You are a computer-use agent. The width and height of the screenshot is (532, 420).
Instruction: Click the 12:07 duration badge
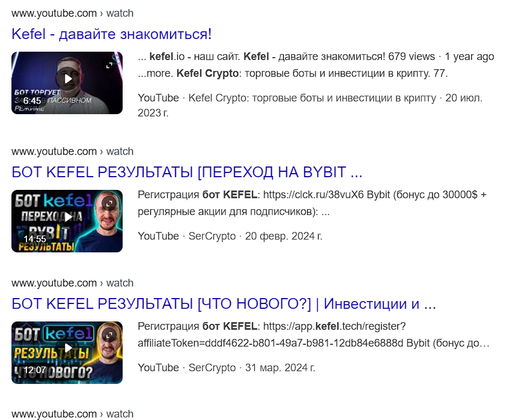click(35, 370)
